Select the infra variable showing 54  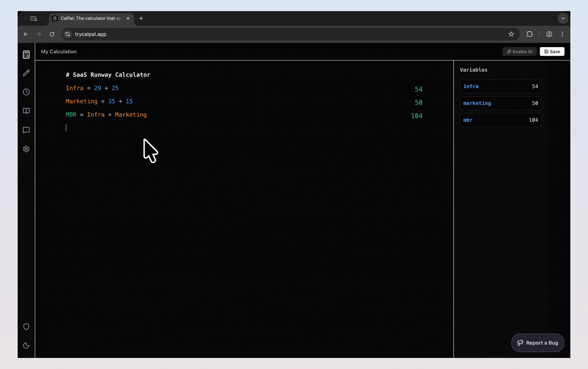click(500, 86)
